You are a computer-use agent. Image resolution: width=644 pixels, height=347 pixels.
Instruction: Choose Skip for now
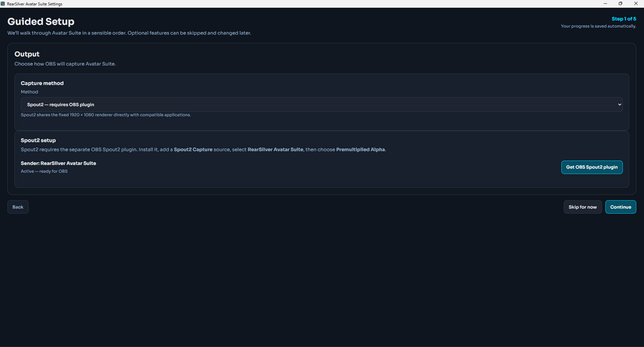click(x=582, y=207)
